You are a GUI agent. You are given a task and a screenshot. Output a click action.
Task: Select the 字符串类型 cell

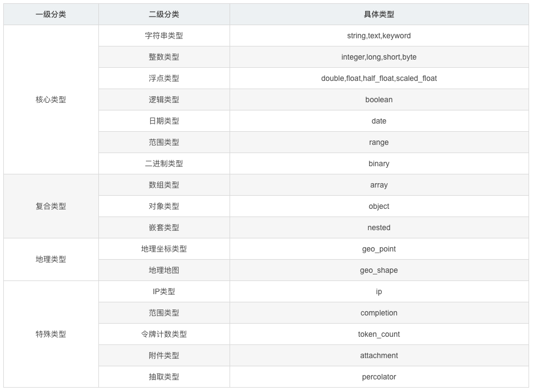pos(164,36)
